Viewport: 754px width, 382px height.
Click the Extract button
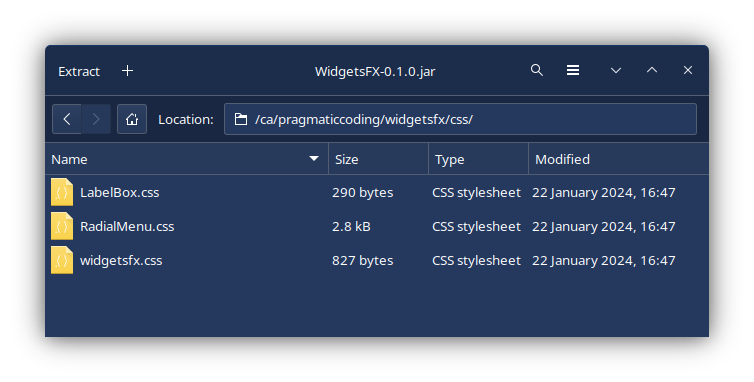(x=79, y=71)
